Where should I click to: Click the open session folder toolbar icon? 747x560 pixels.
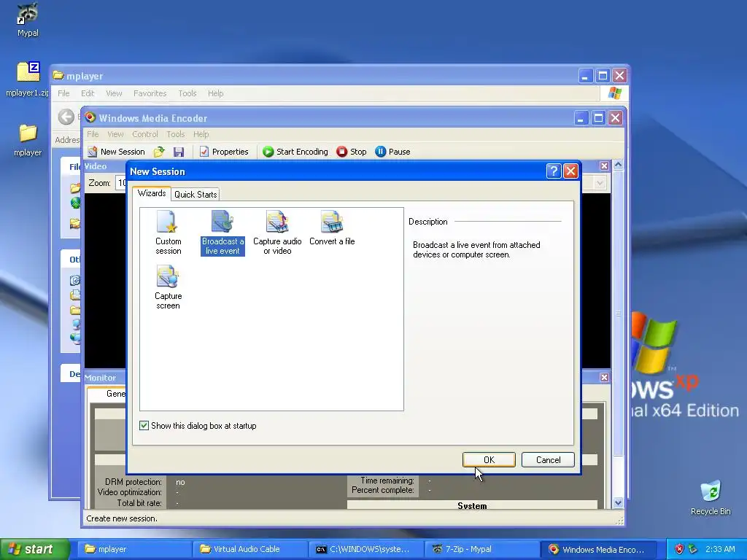coord(159,152)
